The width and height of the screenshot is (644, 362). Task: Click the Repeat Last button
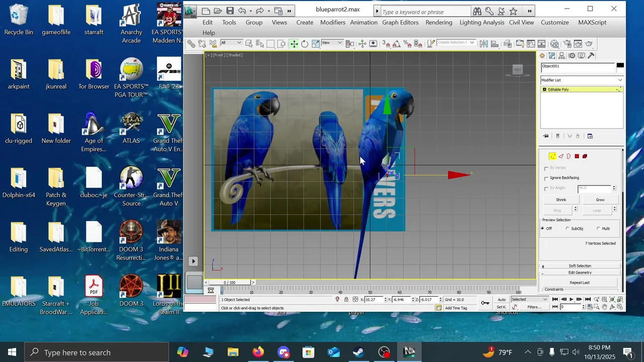pos(580,283)
